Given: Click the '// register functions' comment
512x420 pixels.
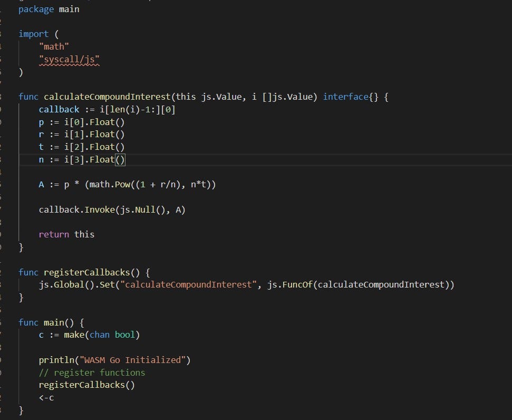Looking at the screenshot, I should pos(92,373).
